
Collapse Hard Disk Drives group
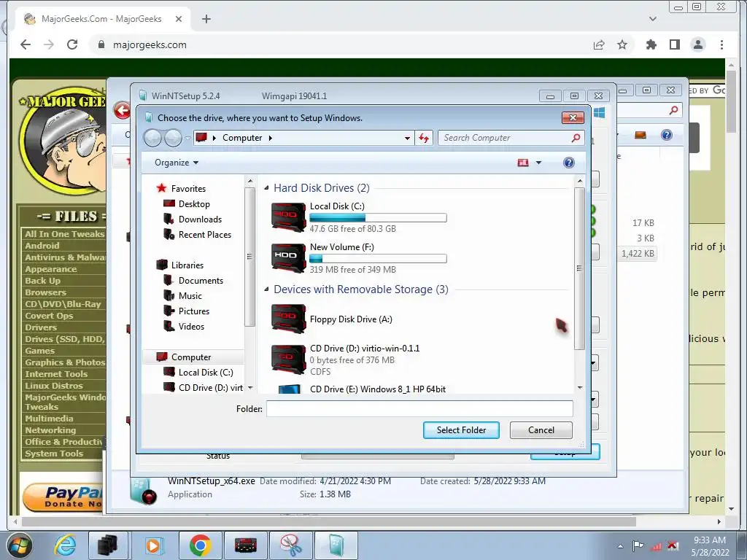[x=266, y=188]
